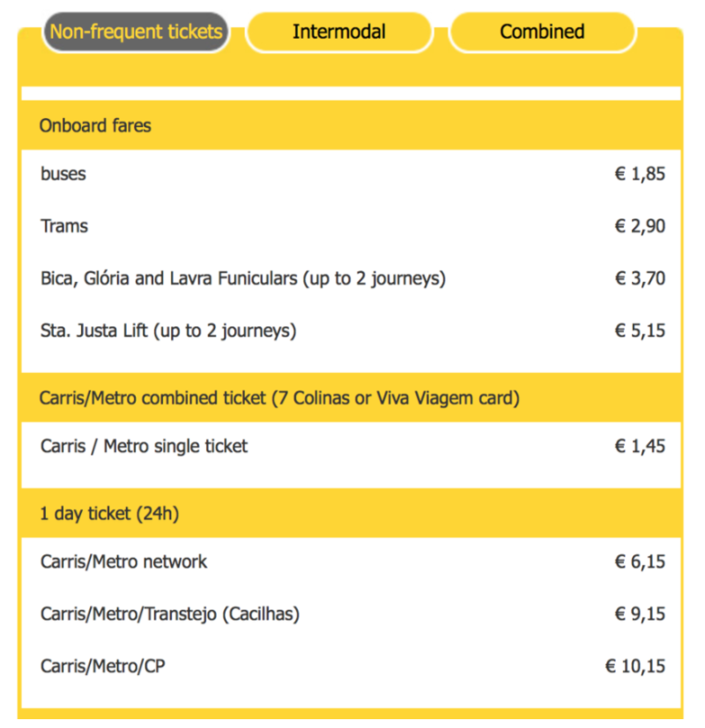Select the Carris/Metro/CP ticket row
The height and width of the screenshot is (728, 705).
[352, 666]
